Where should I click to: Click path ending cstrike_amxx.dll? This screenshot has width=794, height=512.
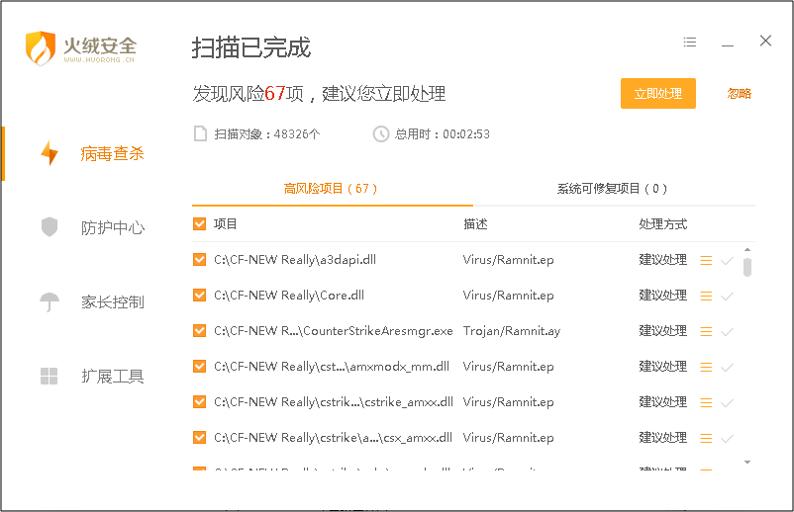pyautogui.click(x=333, y=402)
